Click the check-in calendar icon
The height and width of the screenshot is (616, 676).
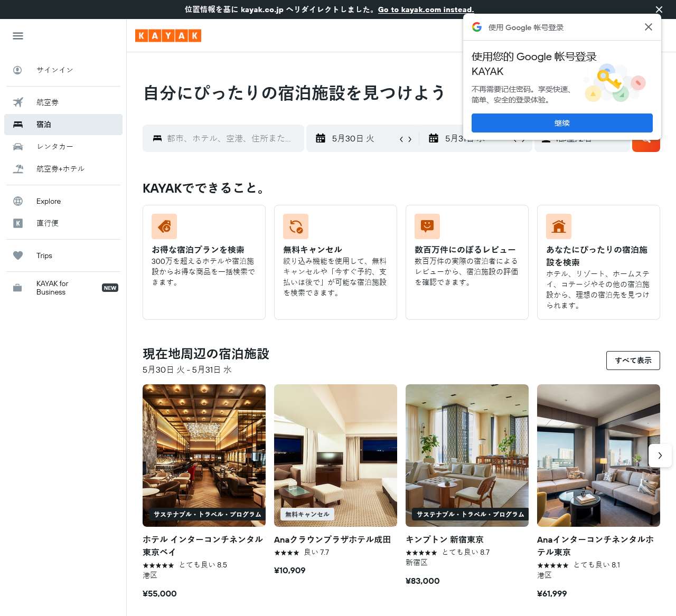pos(321,138)
